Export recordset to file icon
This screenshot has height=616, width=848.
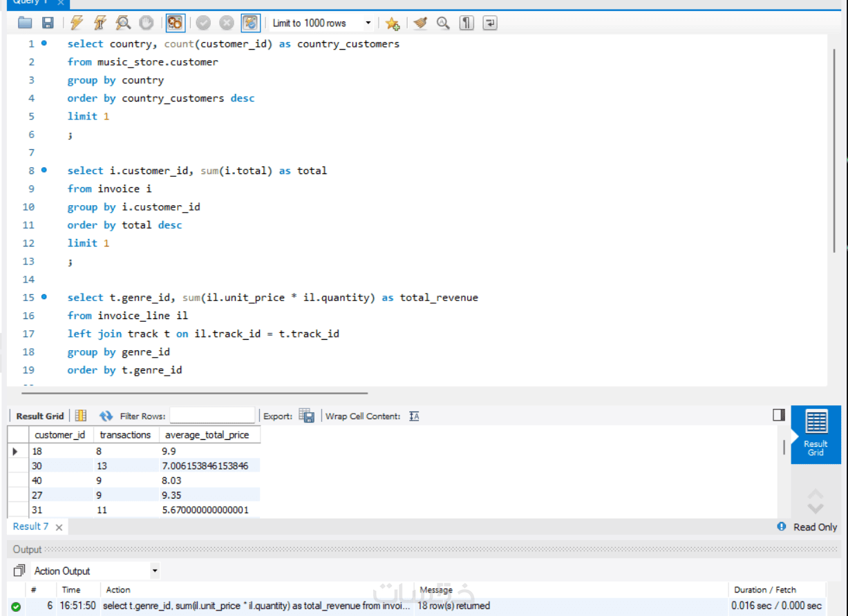pyautogui.click(x=307, y=416)
